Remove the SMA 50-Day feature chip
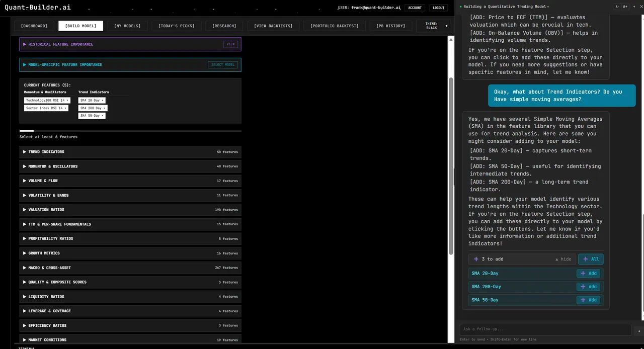 (x=103, y=116)
